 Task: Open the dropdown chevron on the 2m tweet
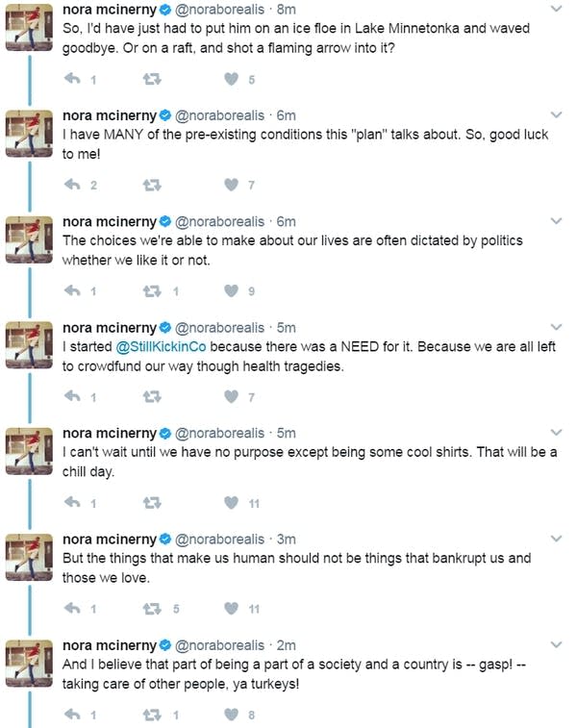coord(556,644)
